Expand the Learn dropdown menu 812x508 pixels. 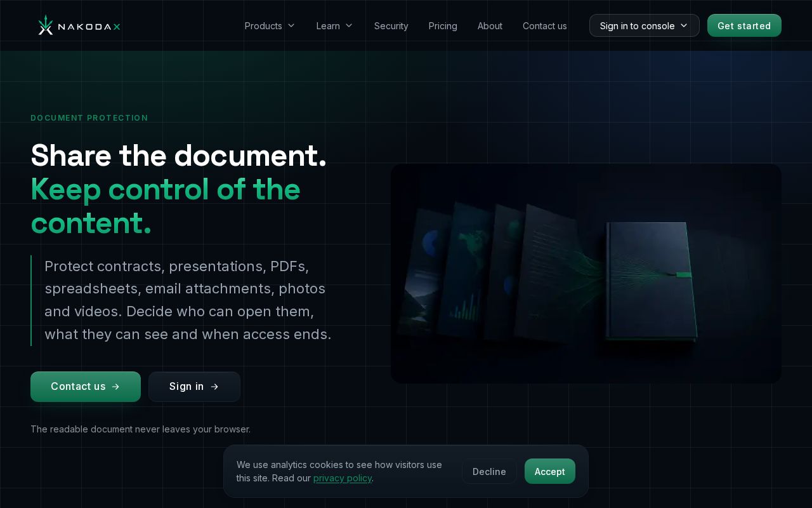335,26
